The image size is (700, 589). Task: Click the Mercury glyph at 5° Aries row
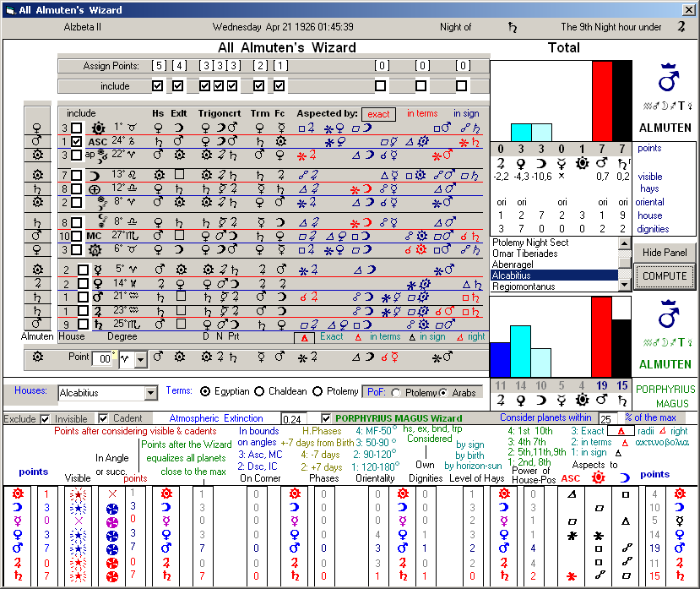[x=98, y=270]
